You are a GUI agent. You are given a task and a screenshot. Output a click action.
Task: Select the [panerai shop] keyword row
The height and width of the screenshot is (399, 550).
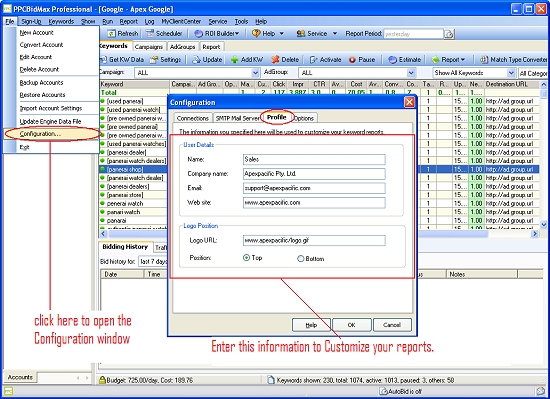pos(133,169)
